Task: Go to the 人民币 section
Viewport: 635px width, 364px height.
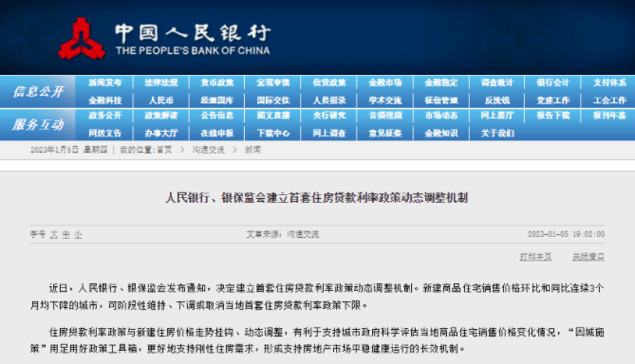Action: point(161,100)
